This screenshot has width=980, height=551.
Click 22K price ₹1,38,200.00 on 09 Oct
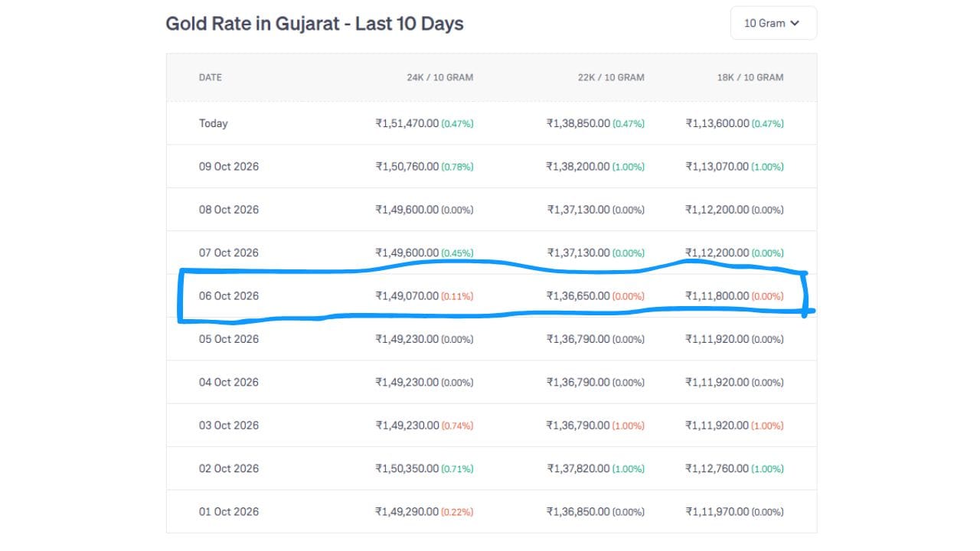pos(578,166)
